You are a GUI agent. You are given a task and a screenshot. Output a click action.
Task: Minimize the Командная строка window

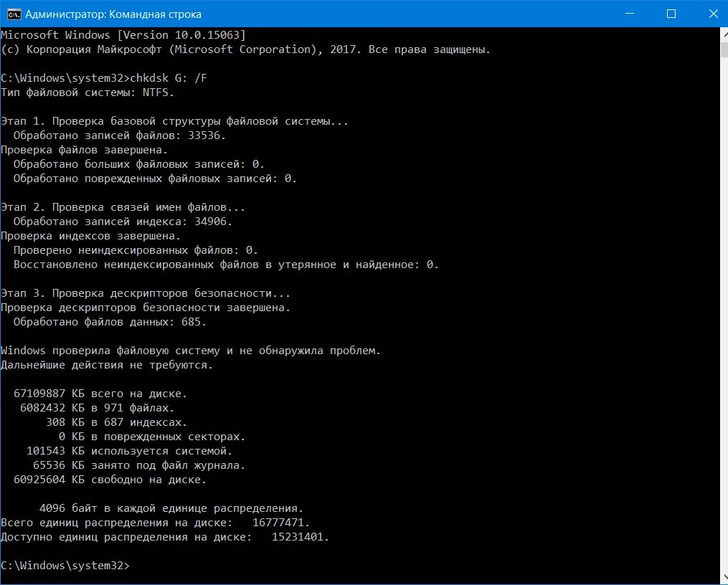tap(630, 14)
